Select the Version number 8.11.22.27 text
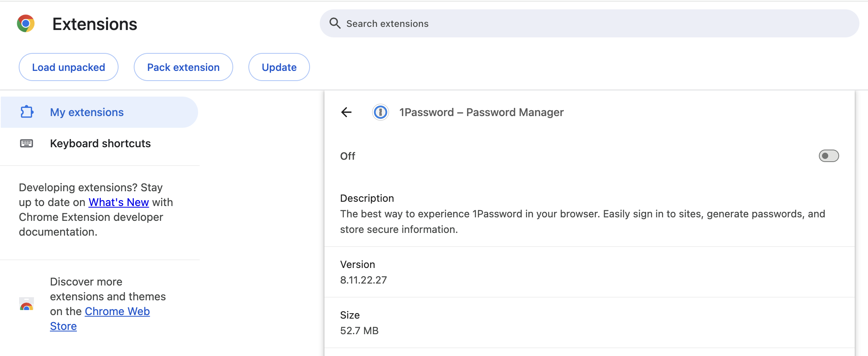 pos(363,280)
